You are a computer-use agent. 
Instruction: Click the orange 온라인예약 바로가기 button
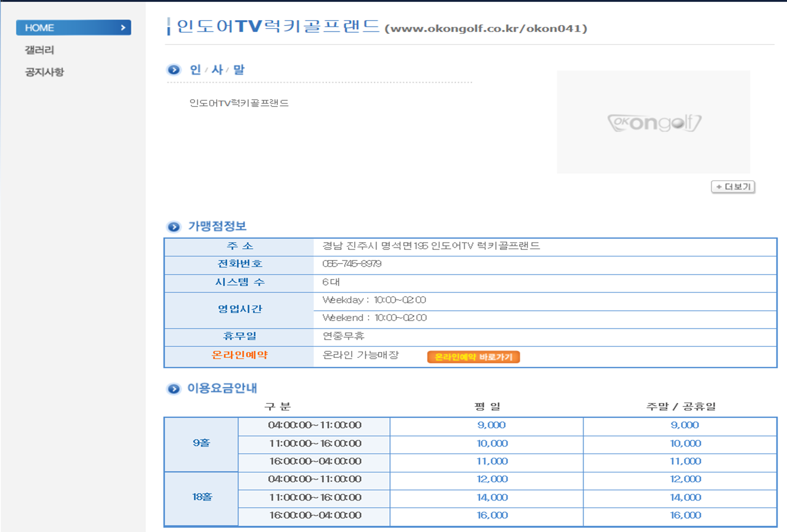point(473,357)
